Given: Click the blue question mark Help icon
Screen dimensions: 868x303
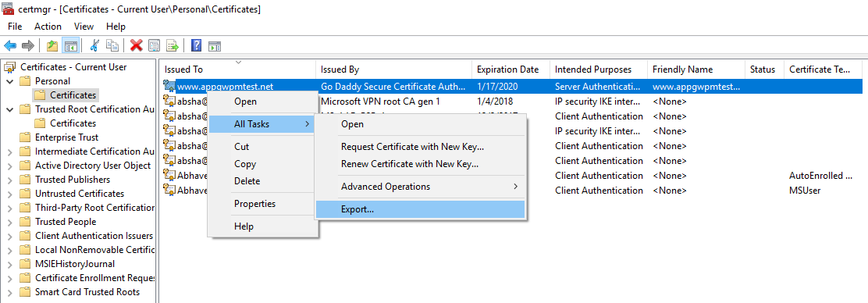Looking at the screenshot, I should coord(196,45).
